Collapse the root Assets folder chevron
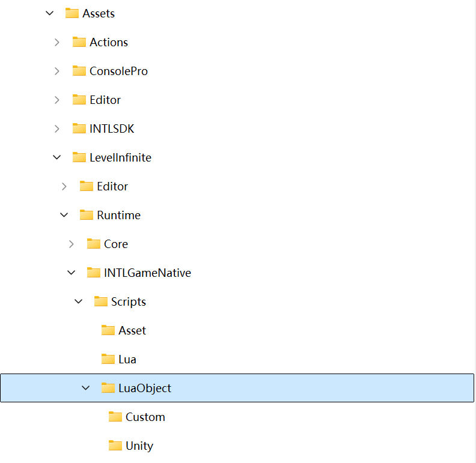This screenshot has width=476, height=463. (x=50, y=13)
